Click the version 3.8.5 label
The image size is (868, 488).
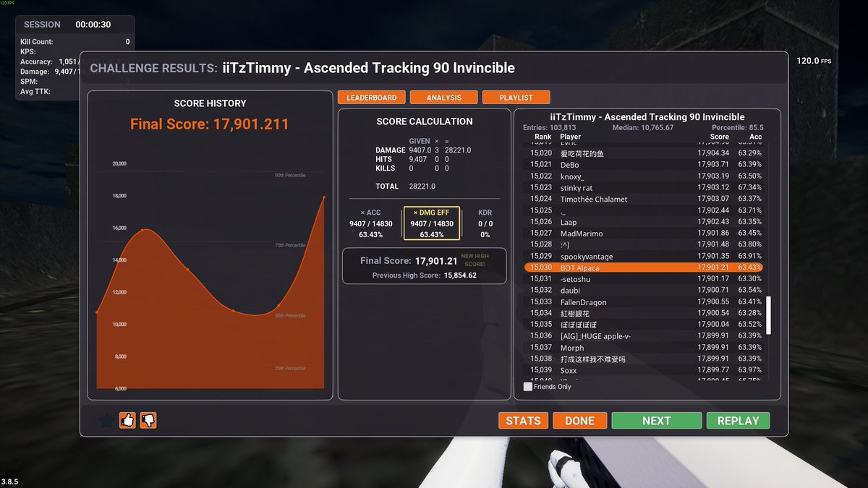pyautogui.click(x=10, y=481)
